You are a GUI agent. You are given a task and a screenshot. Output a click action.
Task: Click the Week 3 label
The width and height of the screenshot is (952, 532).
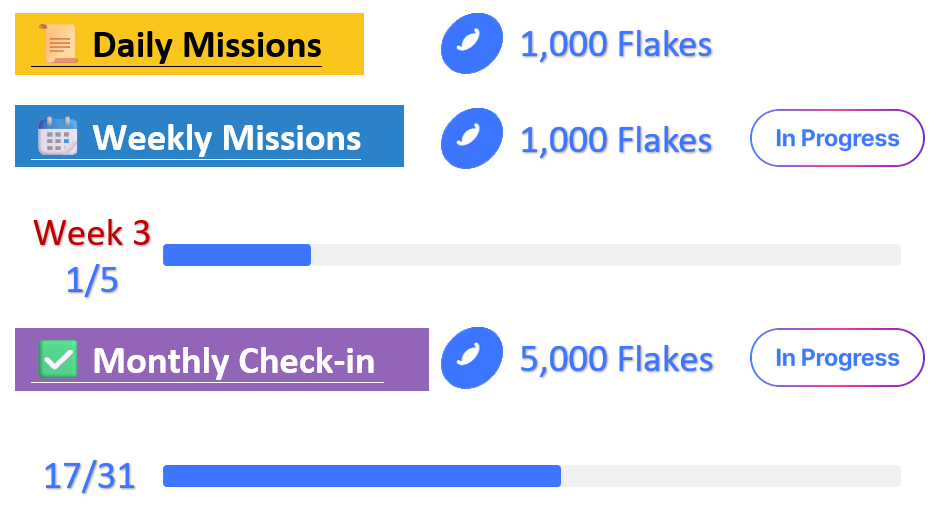92,233
